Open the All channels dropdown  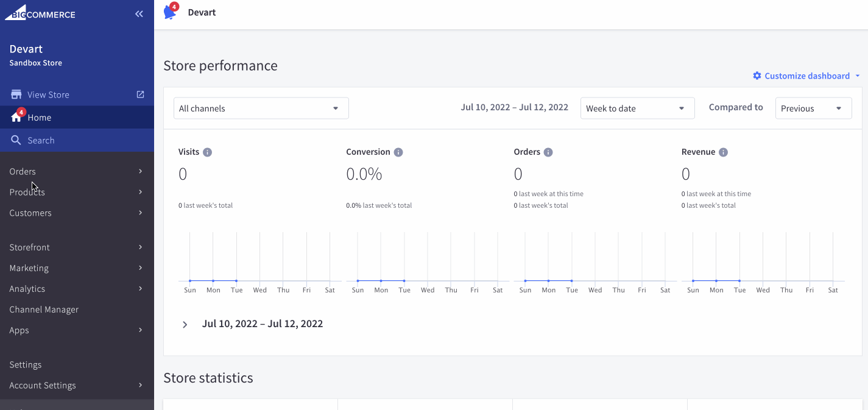point(261,108)
